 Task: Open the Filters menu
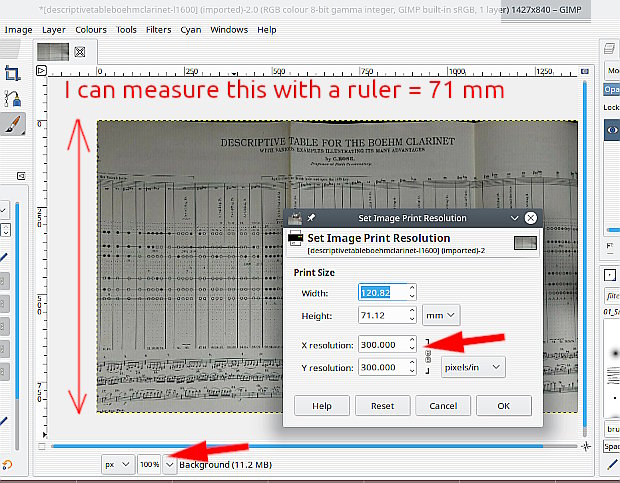(159, 30)
